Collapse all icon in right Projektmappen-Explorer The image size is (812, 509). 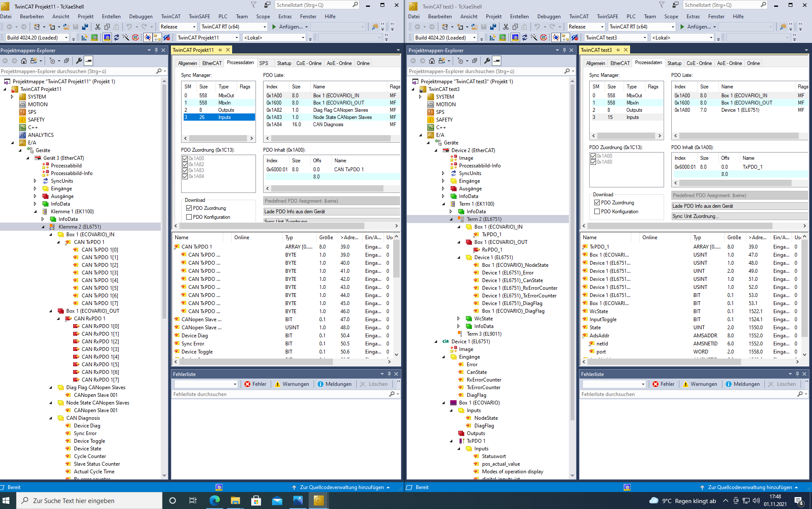[474, 61]
